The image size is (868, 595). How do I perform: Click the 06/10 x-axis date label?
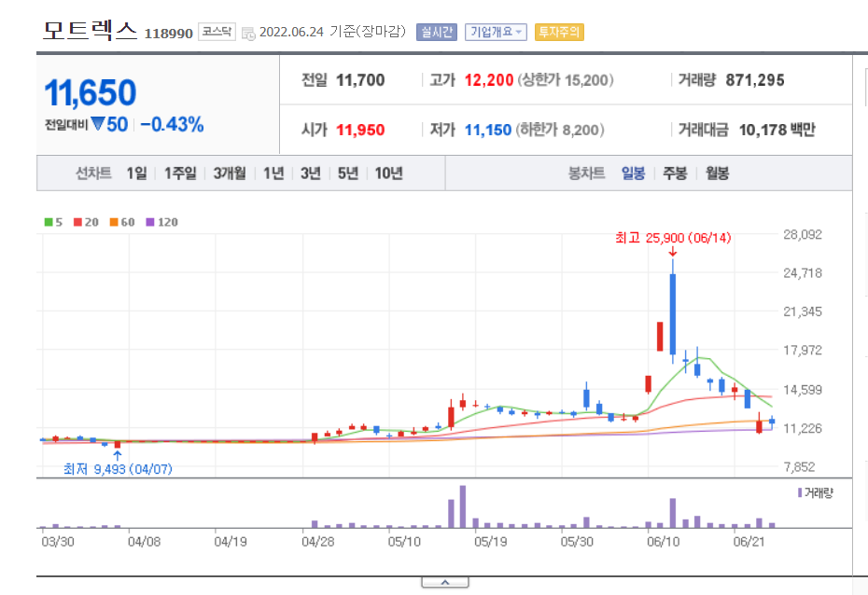[664, 541]
